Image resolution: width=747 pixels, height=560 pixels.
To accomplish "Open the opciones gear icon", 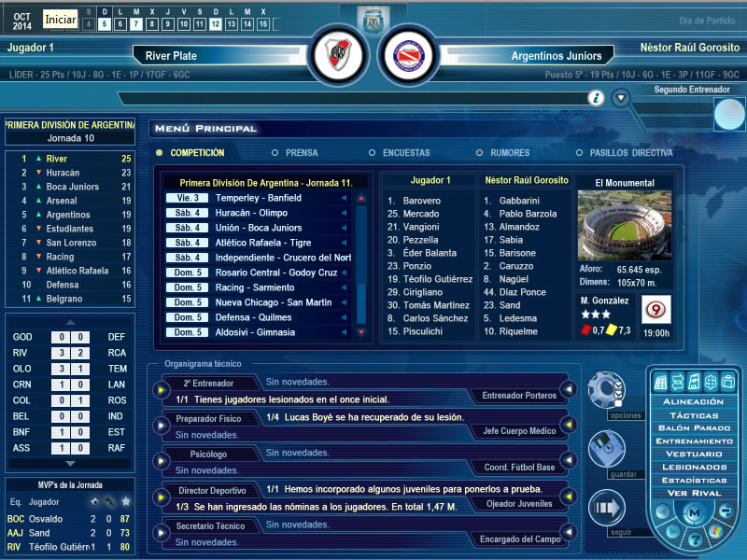I will click(x=606, y=389).
